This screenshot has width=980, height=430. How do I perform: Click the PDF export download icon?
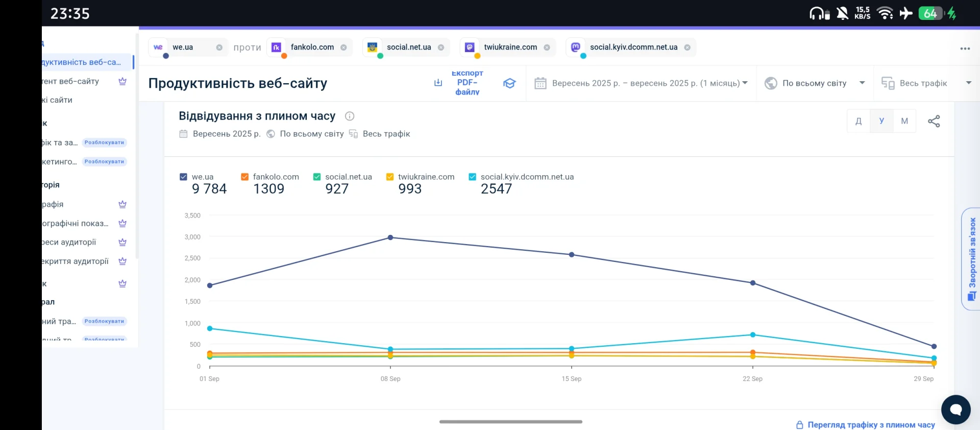[438, 83]
